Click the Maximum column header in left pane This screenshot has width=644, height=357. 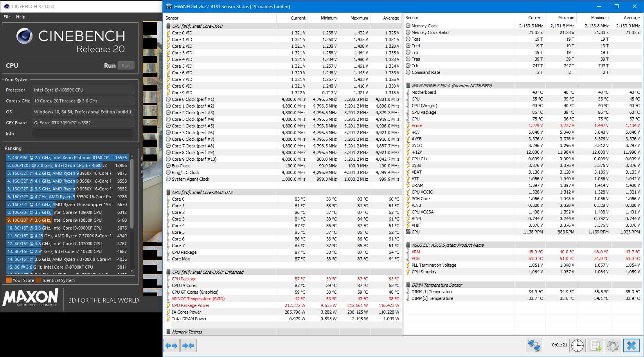pos(359,18)
